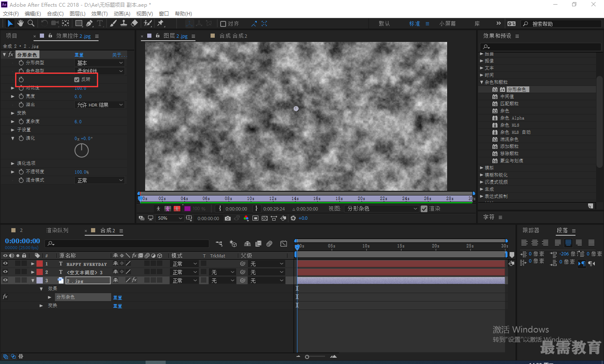Set the out point bracket in the layer viewer
604x364 pixels.
pos(257,208)
